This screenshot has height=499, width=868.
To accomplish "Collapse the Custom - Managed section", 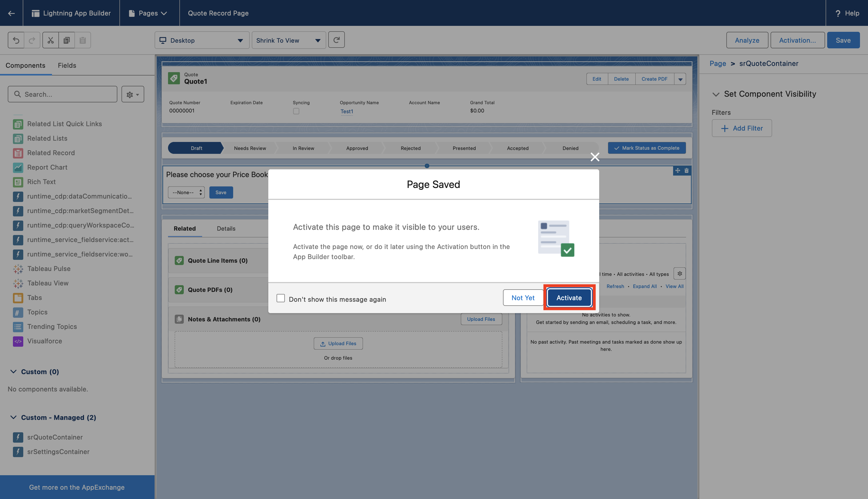I will click(13, 418).
